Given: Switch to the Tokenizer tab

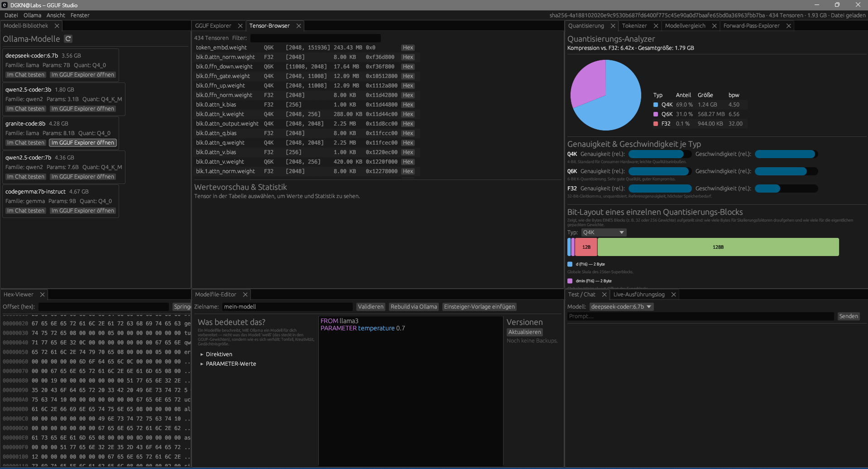Looking at the screenshot, I should pos(634,26).
